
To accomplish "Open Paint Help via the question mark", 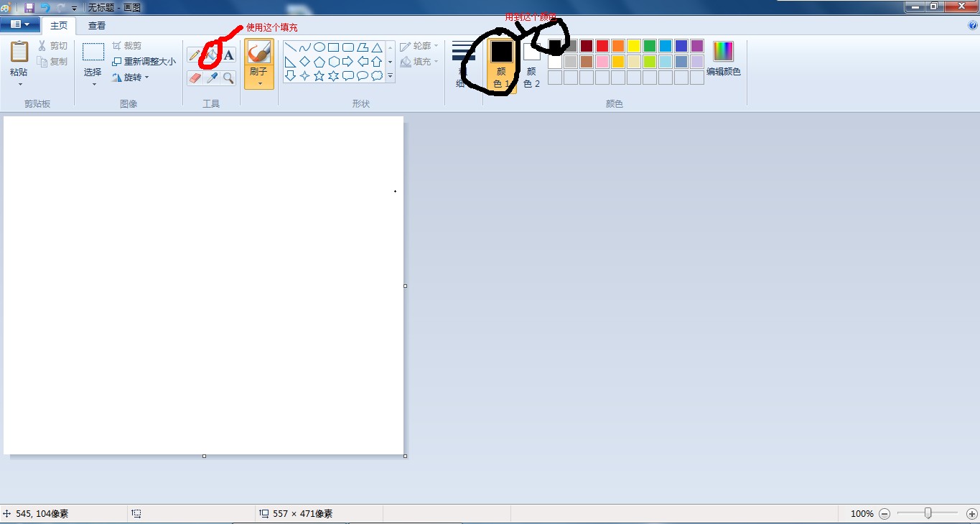I will [x=973, y=25].
